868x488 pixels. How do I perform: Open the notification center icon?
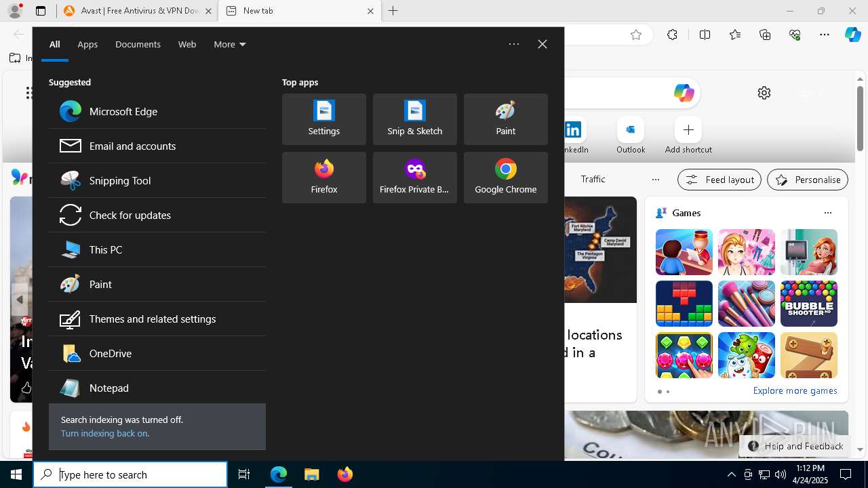pyautogui.click(x=846, y=474)
